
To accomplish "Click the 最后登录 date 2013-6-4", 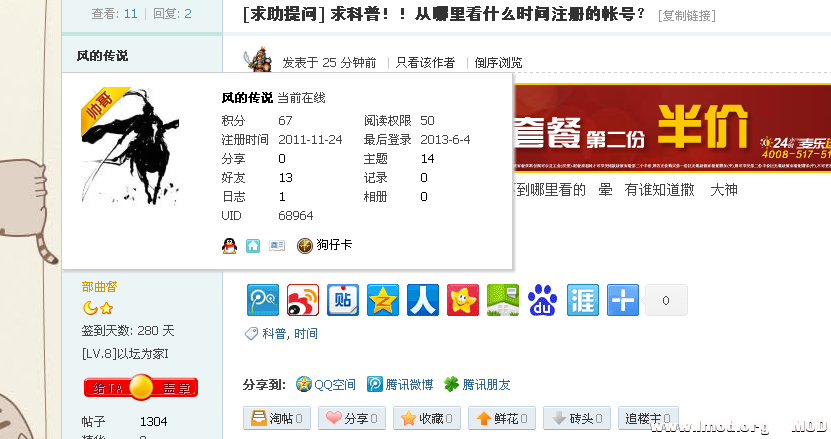I will point(445,139).
